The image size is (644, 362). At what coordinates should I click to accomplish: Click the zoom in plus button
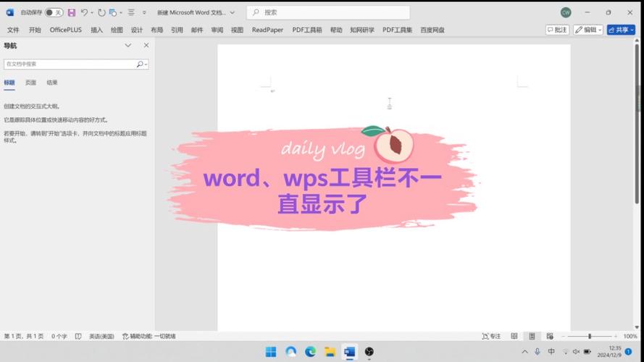616,336
